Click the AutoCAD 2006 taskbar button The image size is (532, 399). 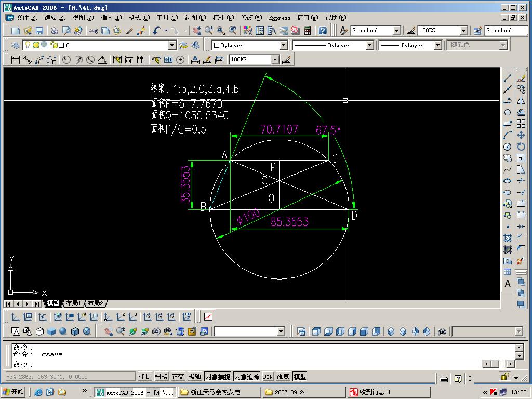click(135, 392)
